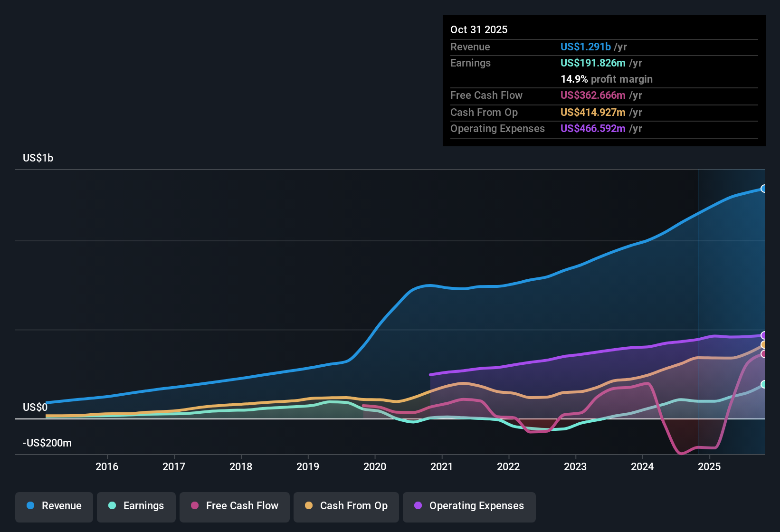Select the Earnings endpoint marker on the chart
The height and width of the screenshot is (532, 780).
click(x=764, y=384)
